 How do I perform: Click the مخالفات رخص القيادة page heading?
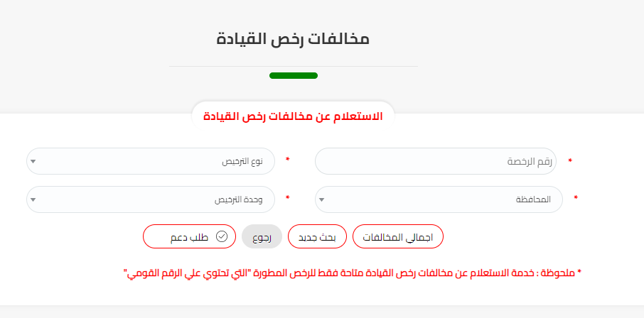[293, 38]
